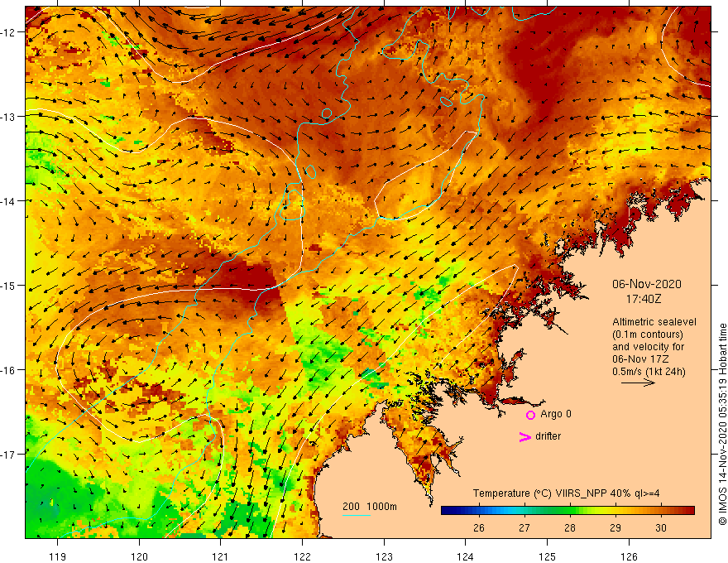Click the "06-Nov-2020" date label

[647, 284]
